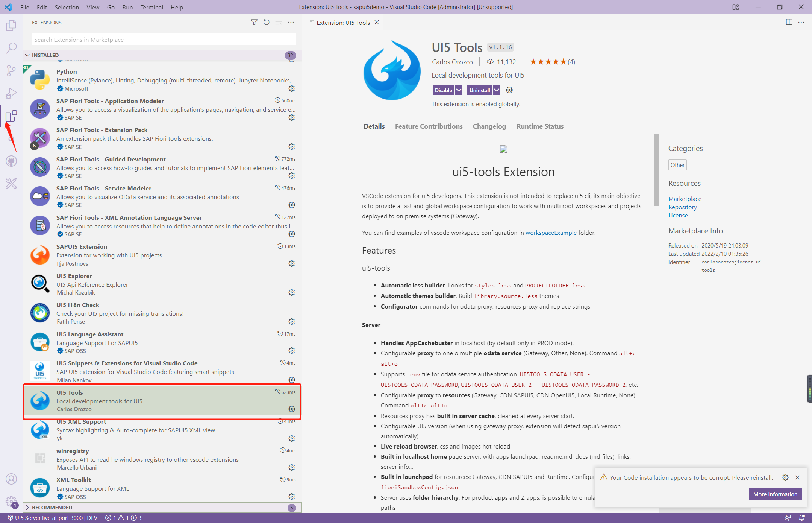The width and height of the screenshot is (812, 523).
Task: Click UI5 Server live status bar item
Action: pyautogui.click(x=53, y=518)
